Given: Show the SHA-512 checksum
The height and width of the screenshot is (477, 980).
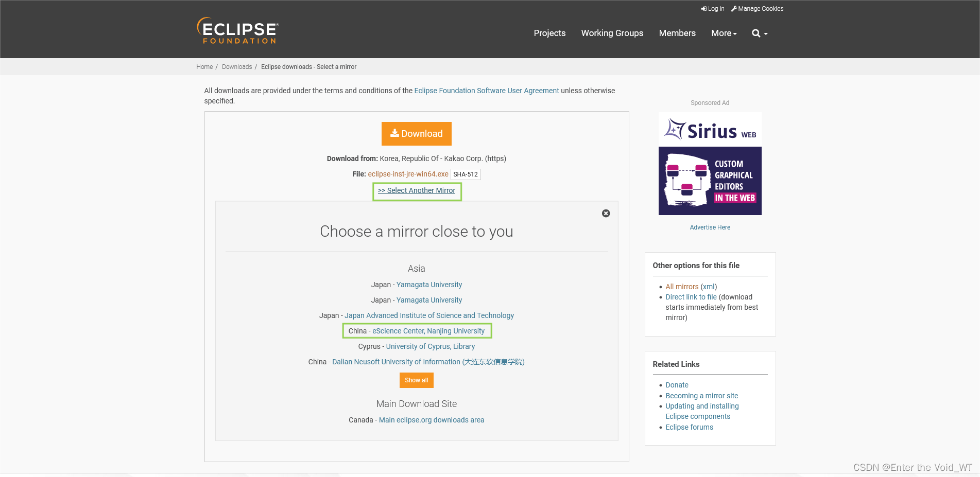Looking at the screenshot, I should (x=466, y=174).
